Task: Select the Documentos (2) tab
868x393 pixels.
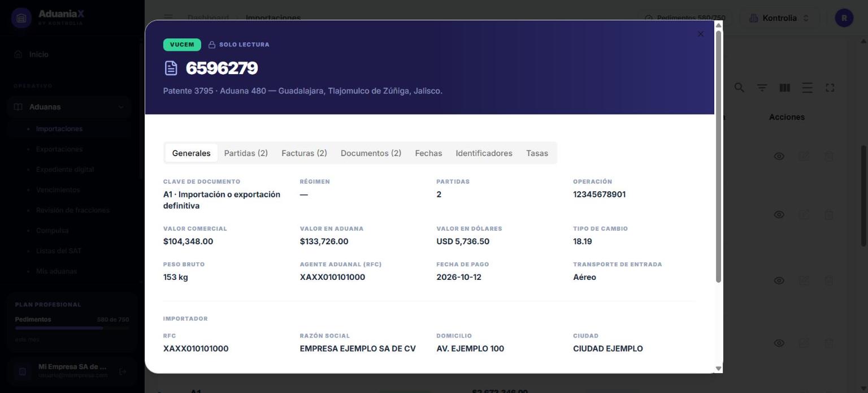Action: click(371, 153)
